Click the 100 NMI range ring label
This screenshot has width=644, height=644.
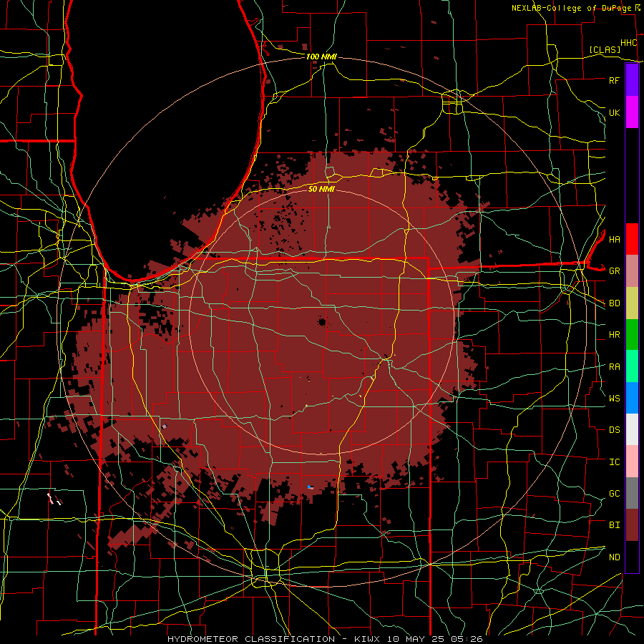point(321,57)
